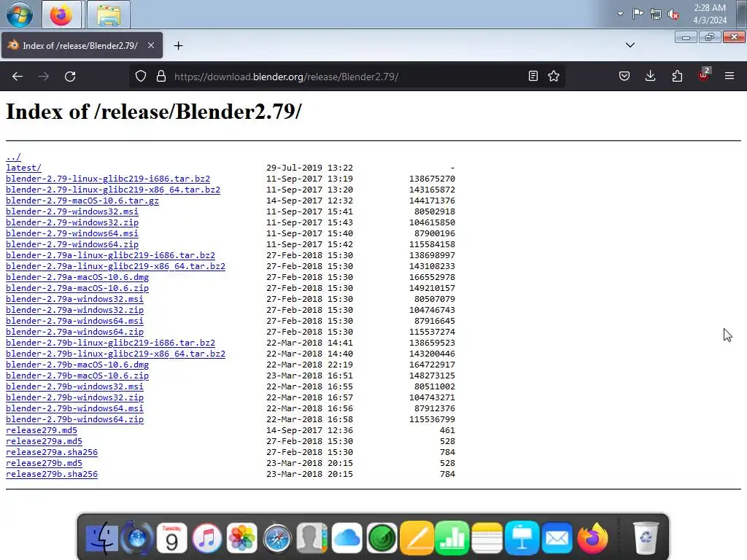The height and width of the screenshot is (560, 747).
Task: Download blender-2.79-windows64.msi
Action: (72, 233)
